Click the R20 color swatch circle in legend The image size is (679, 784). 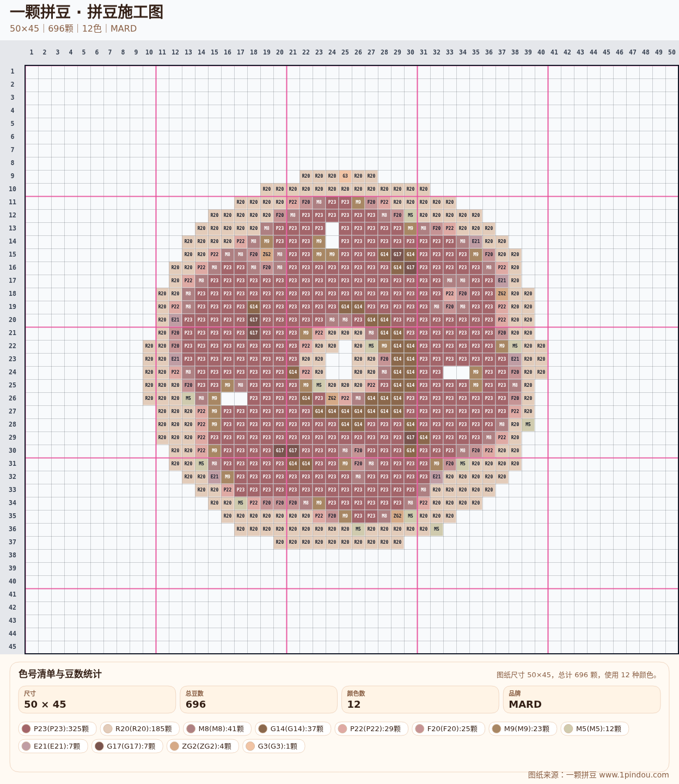click(x=108, y=729)
